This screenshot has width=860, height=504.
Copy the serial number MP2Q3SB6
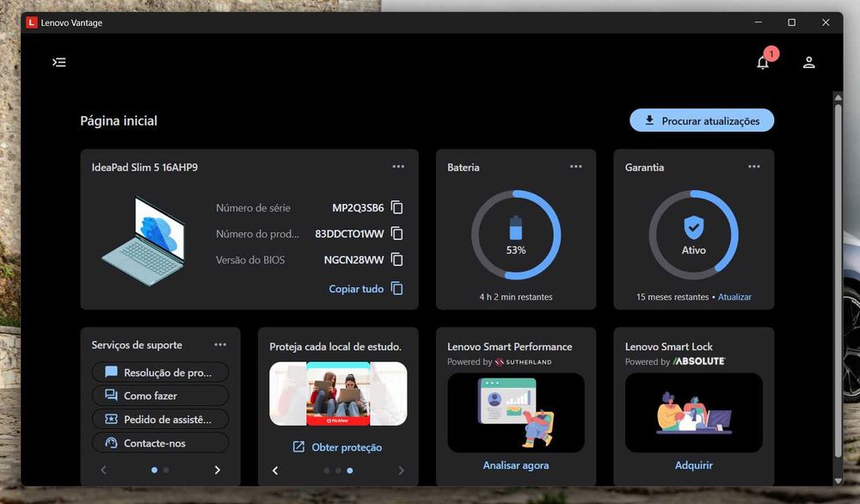(x=397, y=207)
